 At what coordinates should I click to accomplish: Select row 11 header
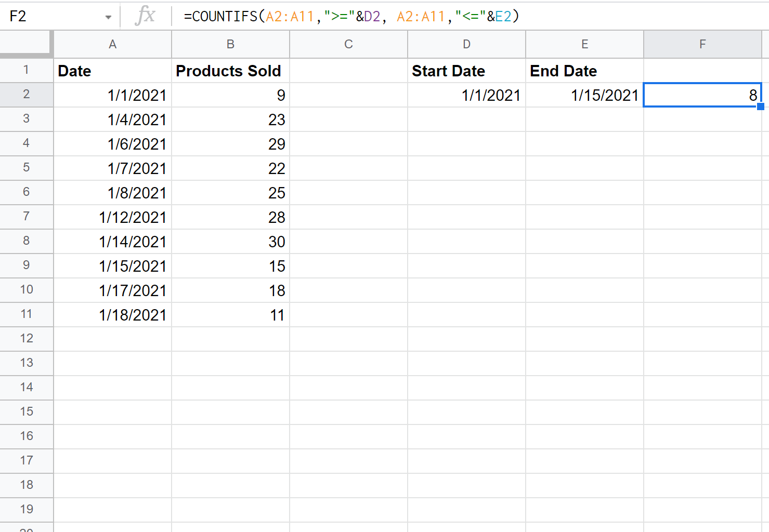coord(26,314)
